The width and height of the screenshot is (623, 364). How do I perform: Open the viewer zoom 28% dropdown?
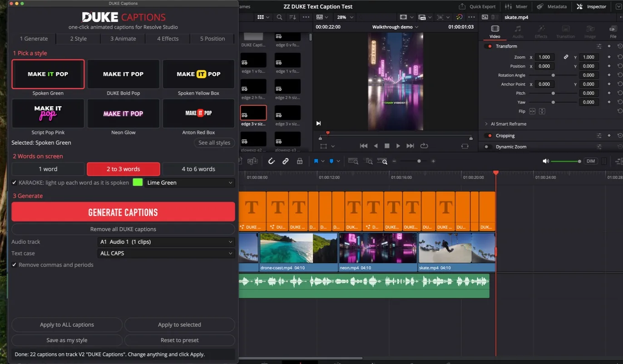(346, 17)
